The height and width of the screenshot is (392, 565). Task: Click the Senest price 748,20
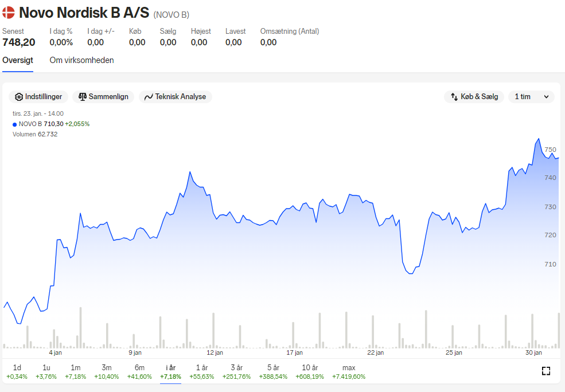(x=19, y=42)
